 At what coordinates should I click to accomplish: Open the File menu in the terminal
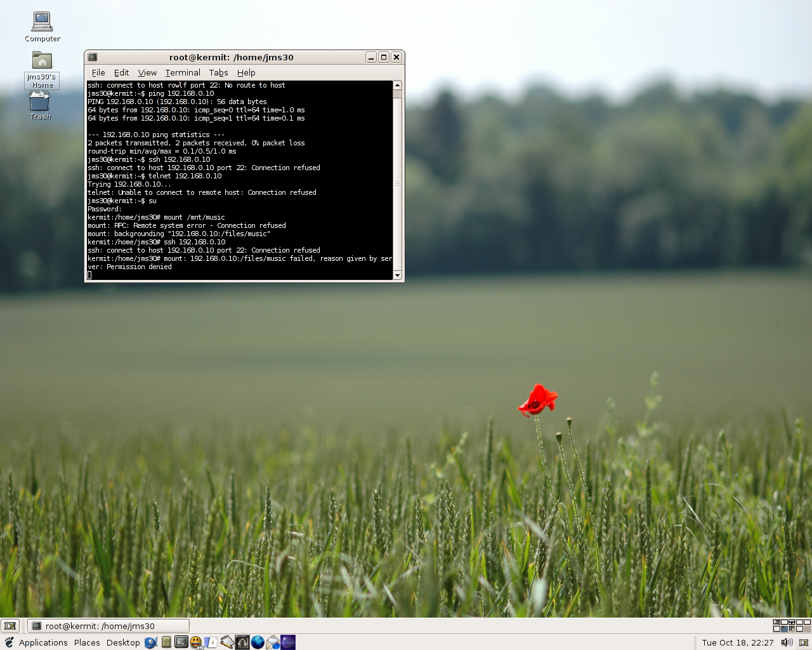98,72
